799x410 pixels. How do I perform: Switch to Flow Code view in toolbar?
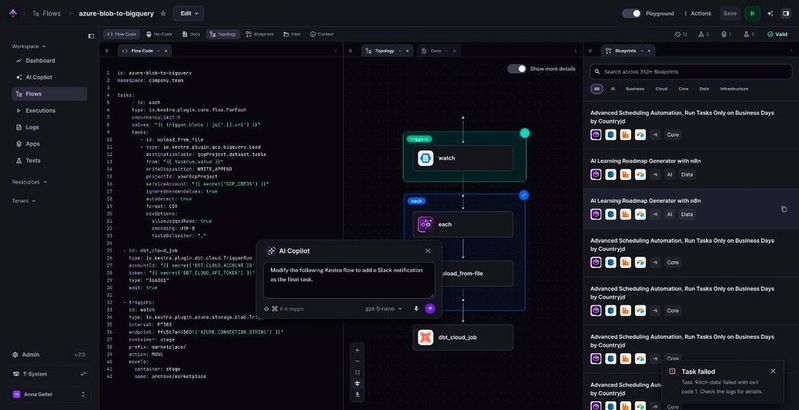coord(122,34)
